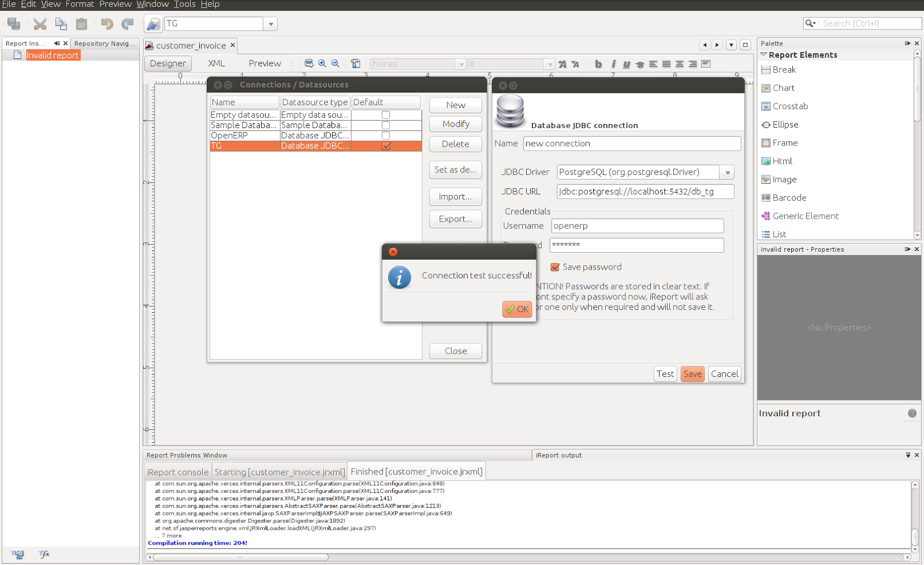Click the Cut scissors icon
The height and width of the screenshot is (565, 924).
point(40,24)
